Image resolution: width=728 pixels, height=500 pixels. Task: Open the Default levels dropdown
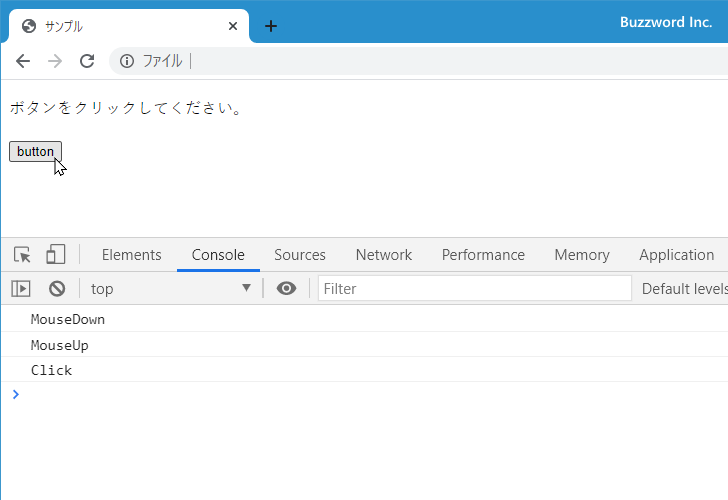[x=685, y=289]
